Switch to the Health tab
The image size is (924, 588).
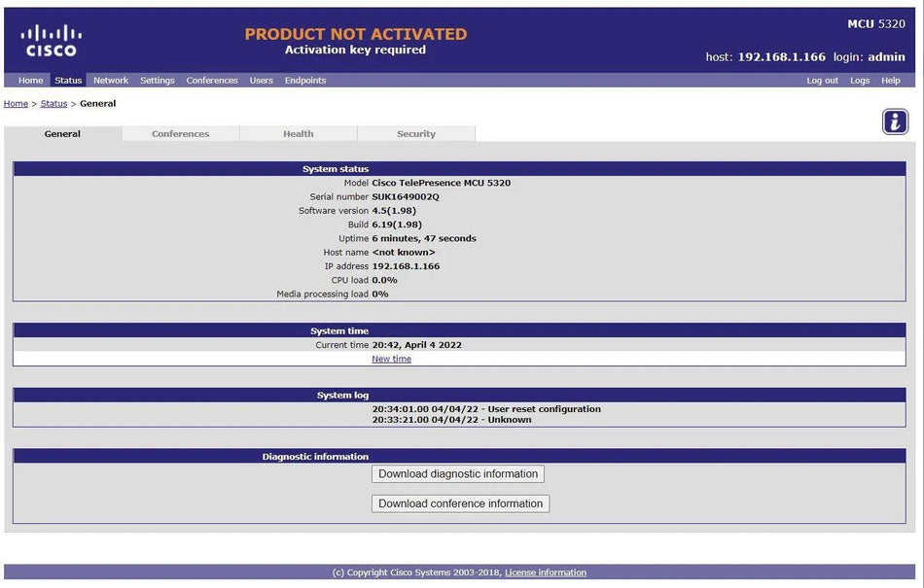(x=299, y=133)
